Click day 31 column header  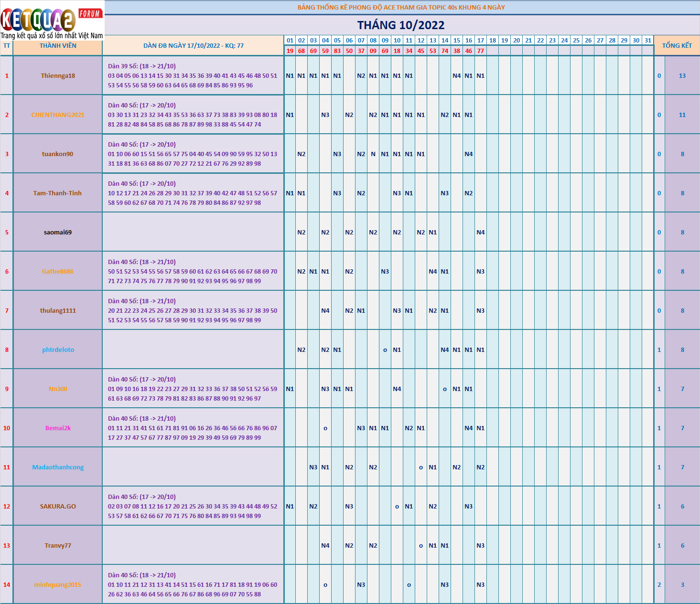pyautogui.click(x=648, y=41)
